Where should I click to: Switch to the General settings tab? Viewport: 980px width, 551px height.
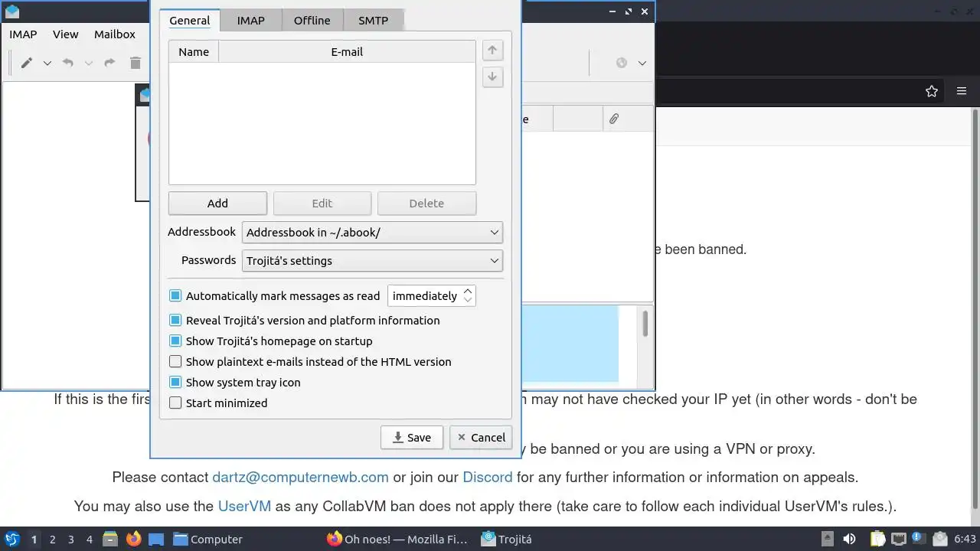coord(190,21)
